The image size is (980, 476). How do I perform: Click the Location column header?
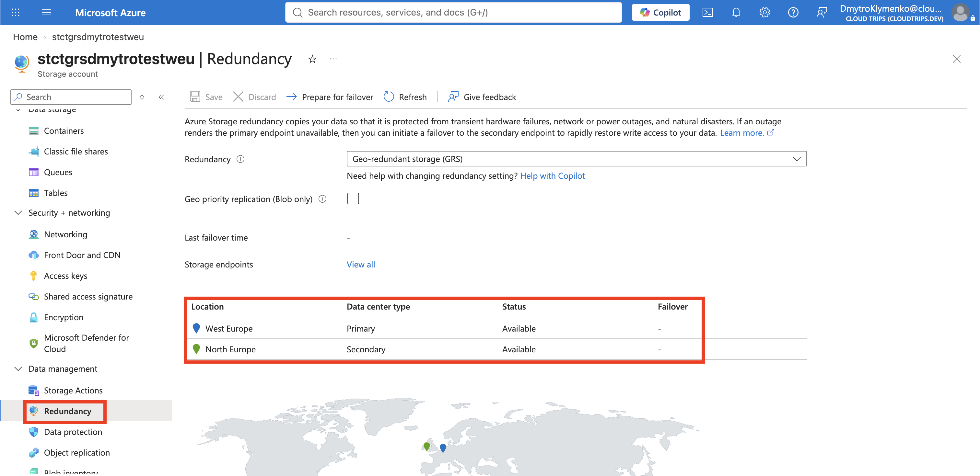point(207,307)
